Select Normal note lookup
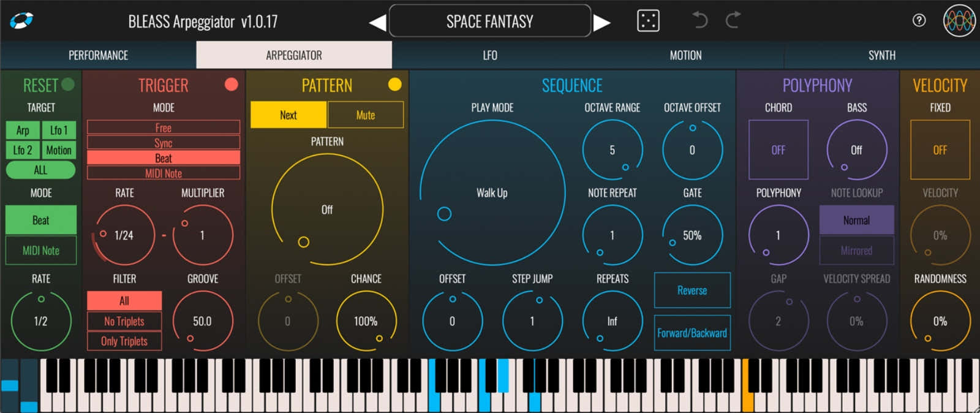The height and width of the screenshot is (413, 980). coord(856,220)
